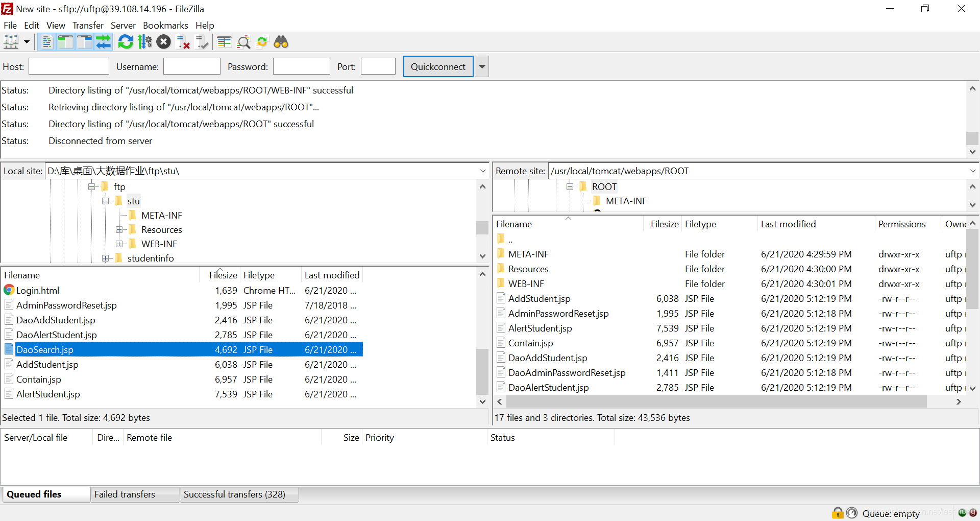Image resolution: width=980 pixels, height=521 pixels.
Task: Click the Port input field
Action: 378,66
